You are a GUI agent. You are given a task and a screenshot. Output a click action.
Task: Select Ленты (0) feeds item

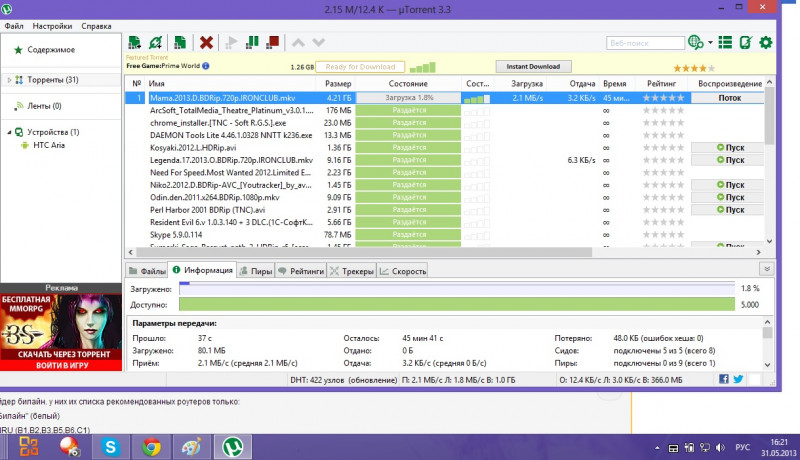(x=44, y=106)
